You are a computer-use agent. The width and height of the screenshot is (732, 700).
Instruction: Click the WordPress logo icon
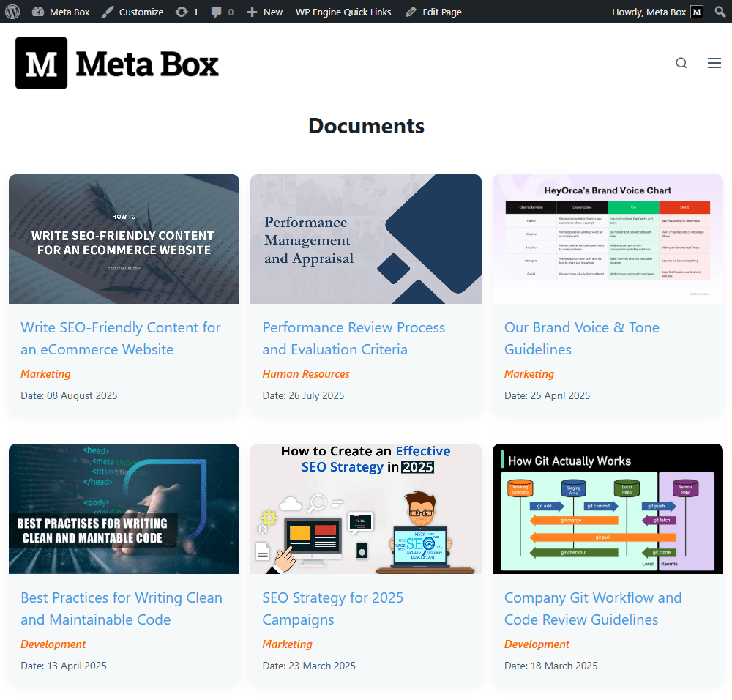12,12
